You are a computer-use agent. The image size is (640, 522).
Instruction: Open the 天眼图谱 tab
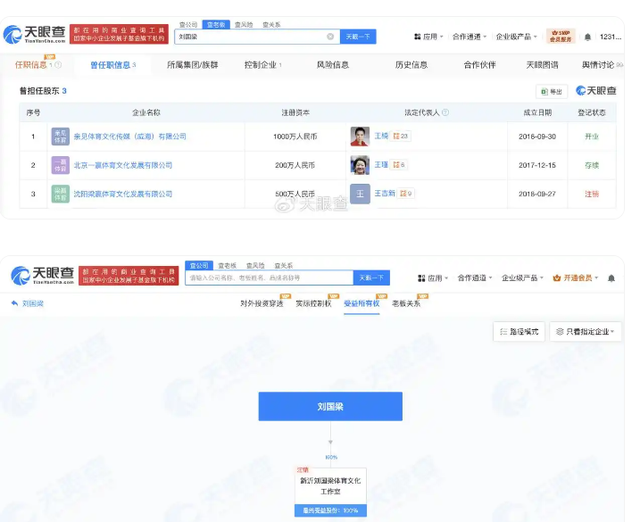pos(542,65)
